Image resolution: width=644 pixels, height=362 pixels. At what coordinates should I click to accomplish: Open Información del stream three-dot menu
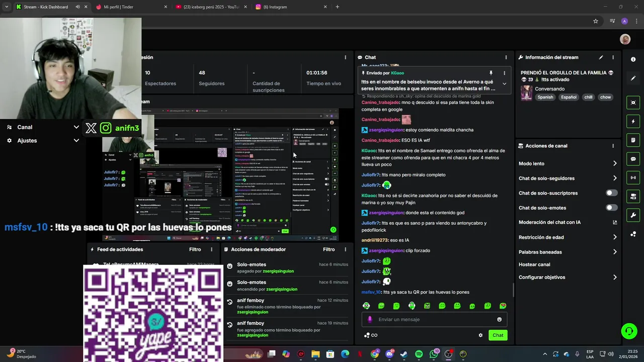click(613, 57)
